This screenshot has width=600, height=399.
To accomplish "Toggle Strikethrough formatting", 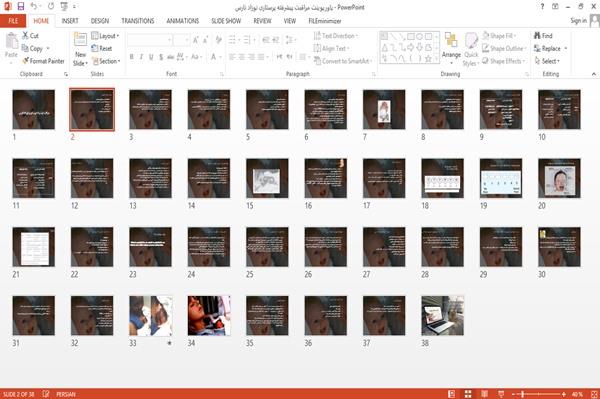I will tap(170, 57).
